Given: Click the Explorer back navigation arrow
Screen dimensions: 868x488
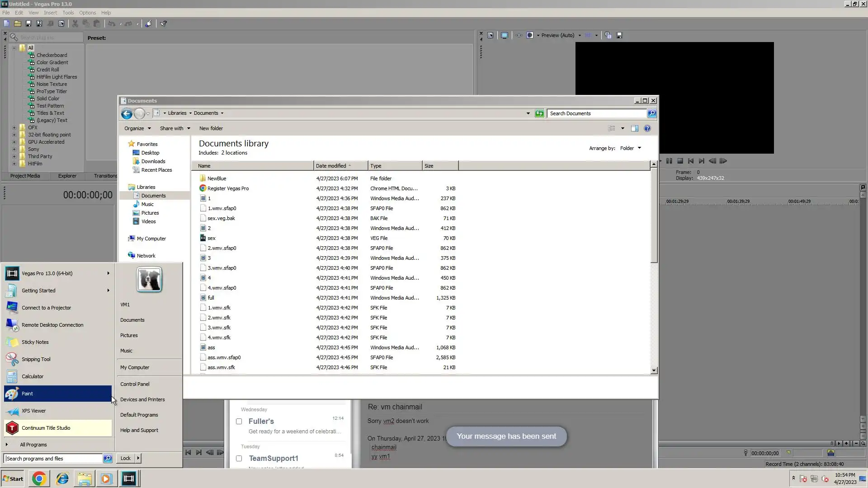Looking at the screenshot, I should pos(127,113).
